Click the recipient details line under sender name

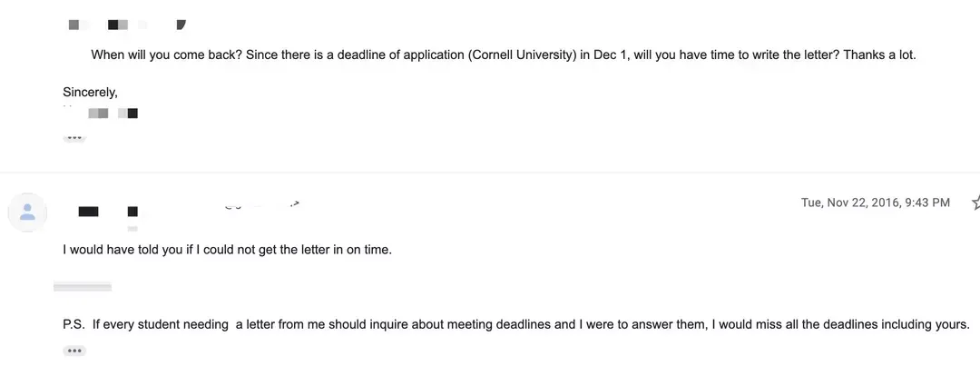[x=132, y=229]
